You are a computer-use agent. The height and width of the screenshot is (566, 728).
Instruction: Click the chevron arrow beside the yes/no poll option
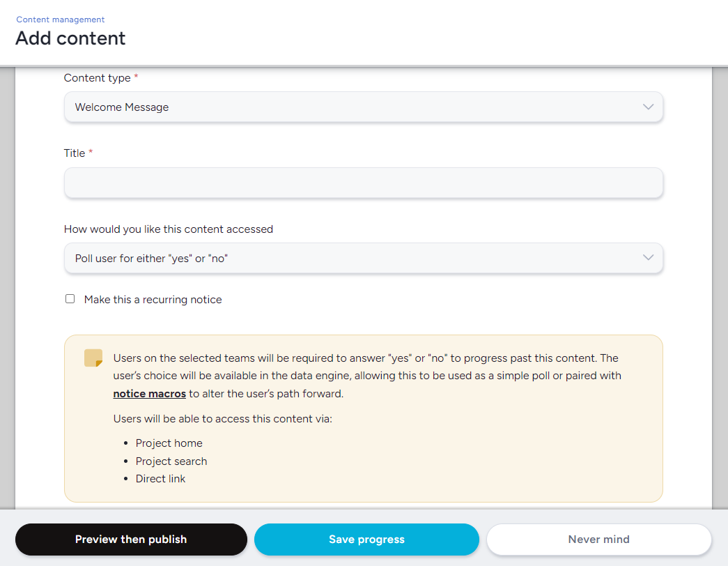tap(648, 258)
